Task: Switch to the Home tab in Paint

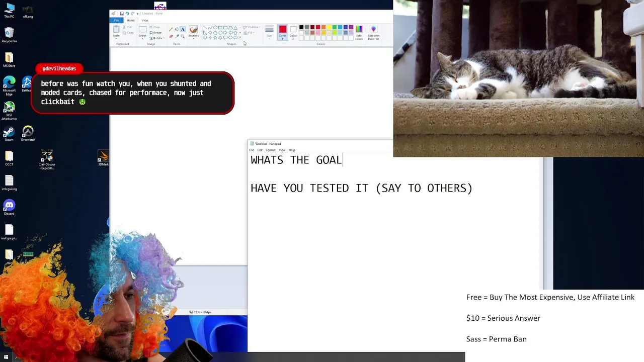Action: pyautogui.click(x=130, y=20)
